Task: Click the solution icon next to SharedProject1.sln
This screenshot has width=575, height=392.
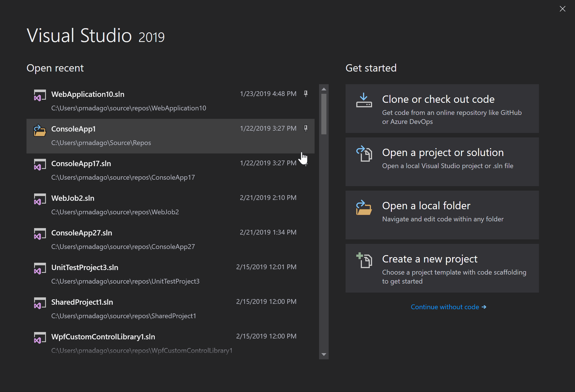Action: [x=38, y=303]
